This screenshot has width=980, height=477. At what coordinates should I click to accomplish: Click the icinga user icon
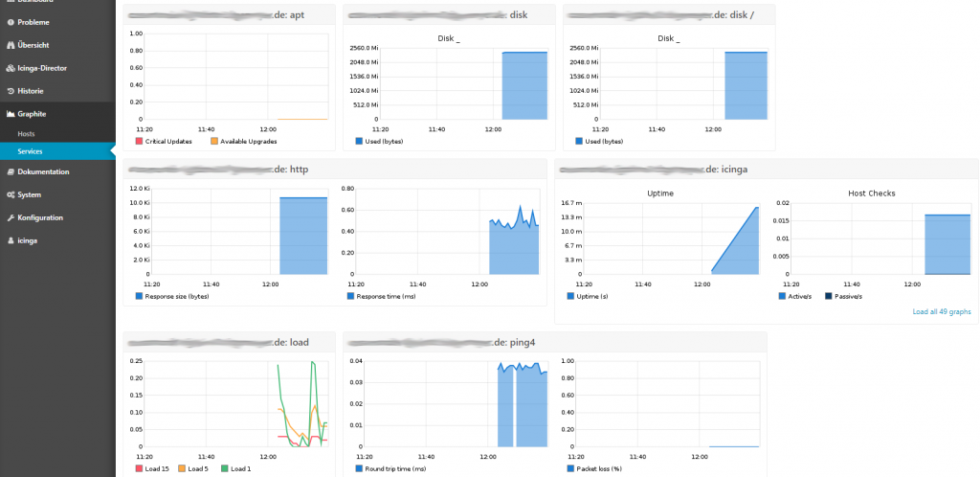(x=11, y=240)
